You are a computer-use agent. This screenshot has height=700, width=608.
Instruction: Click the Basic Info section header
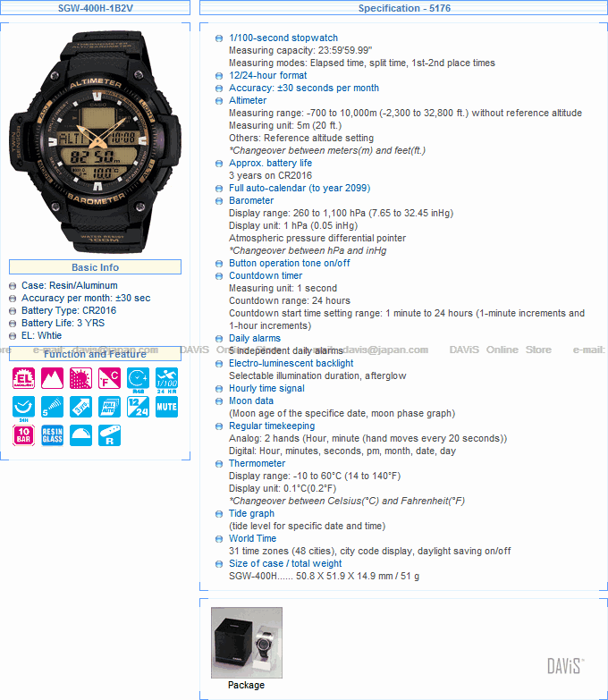pyautogui.click(x=95, y=267)
